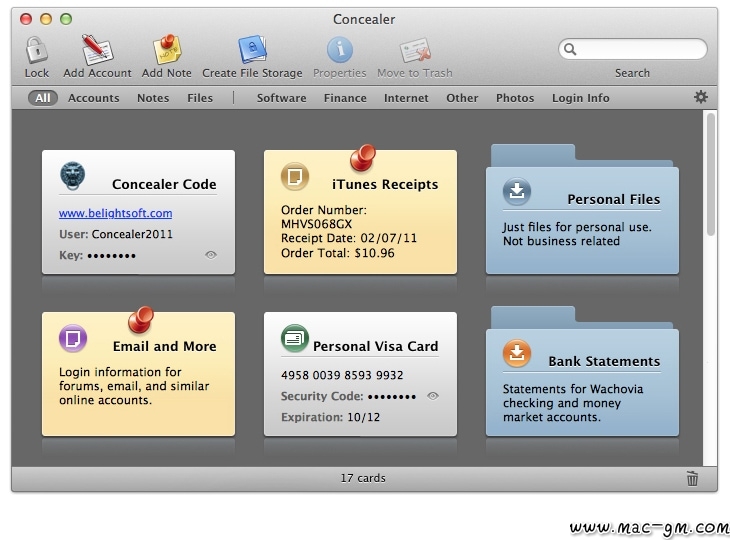Click in the Search field
Viewport: 730px width, 540px height.
pyautogui.click(x=633, y=49)
